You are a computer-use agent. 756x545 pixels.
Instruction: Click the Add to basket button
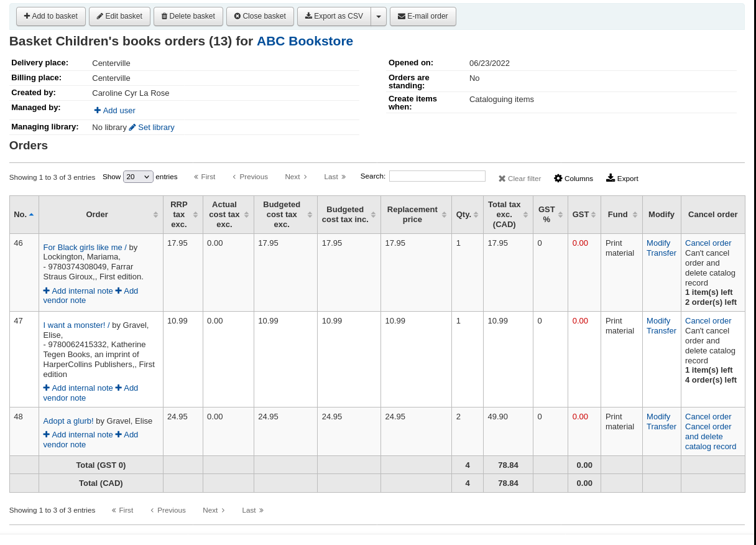coord(51,16)
